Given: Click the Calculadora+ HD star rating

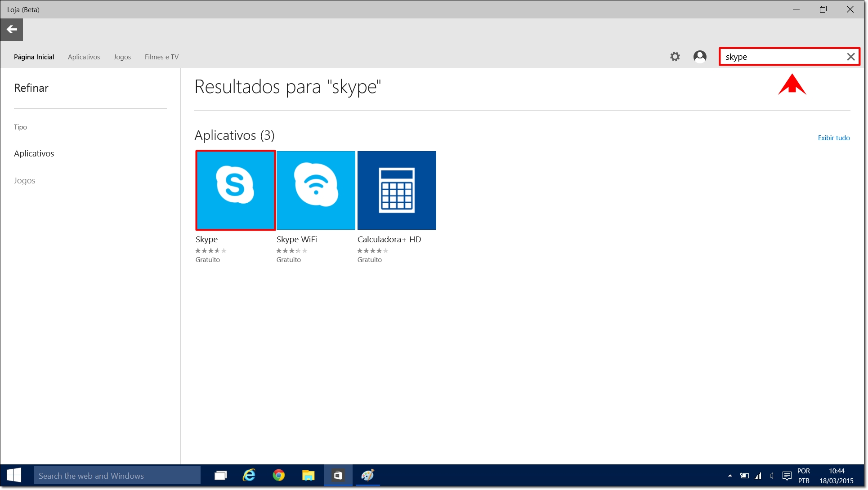Looking at the screenshot, I should pyautogui.click(x=373, y=251).
